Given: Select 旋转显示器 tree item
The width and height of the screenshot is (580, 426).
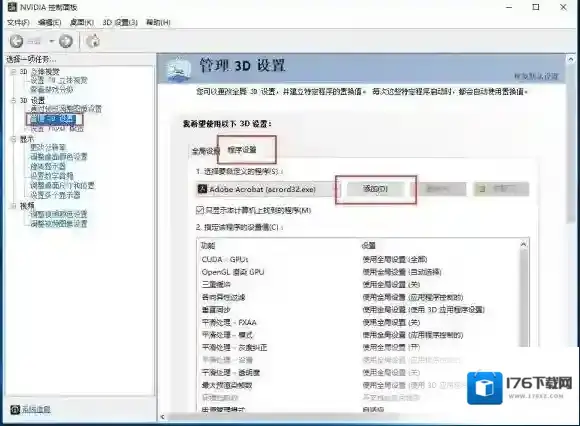Looking at the screenshot, I should coord(48,166).
